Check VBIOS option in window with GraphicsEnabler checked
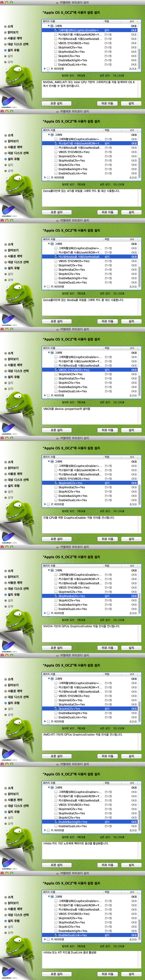 coord(56,43)
